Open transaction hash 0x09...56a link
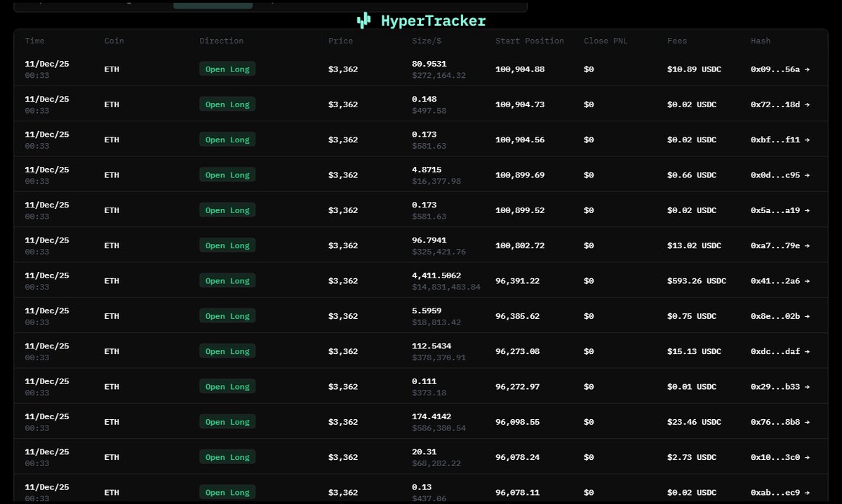842x504 pixels. [780, 69]
